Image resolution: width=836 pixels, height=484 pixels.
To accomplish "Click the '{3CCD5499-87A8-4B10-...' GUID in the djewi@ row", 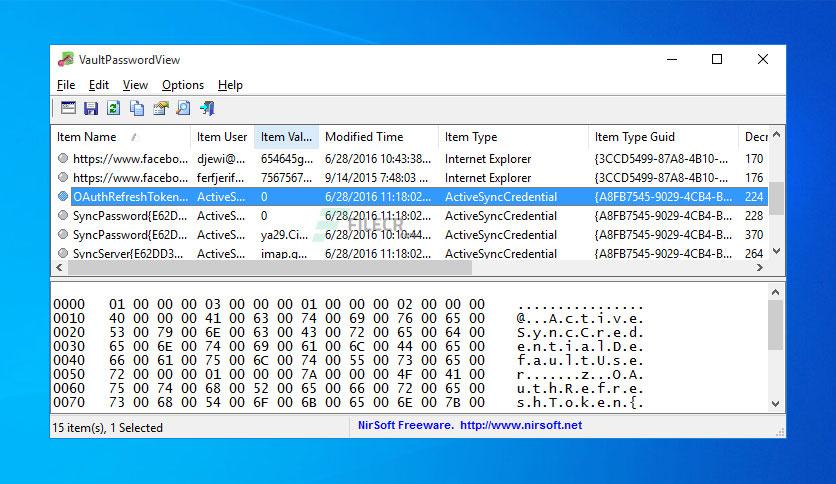I will click(661, 159).
